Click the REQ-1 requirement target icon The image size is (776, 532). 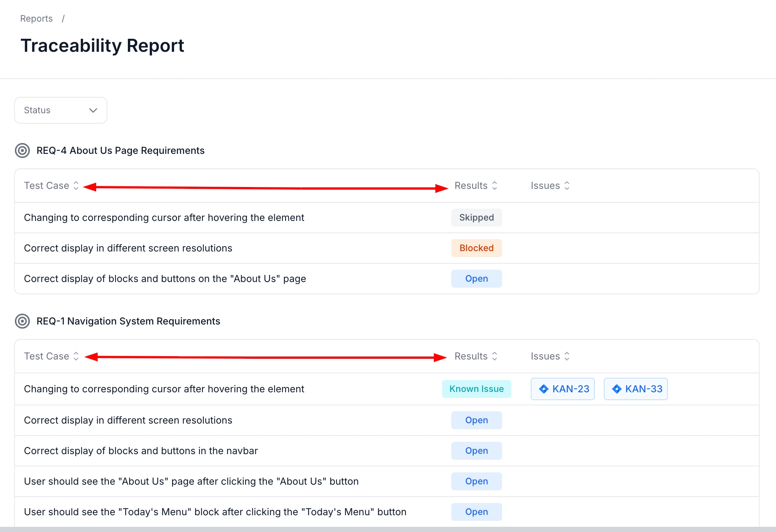(22, 321)
